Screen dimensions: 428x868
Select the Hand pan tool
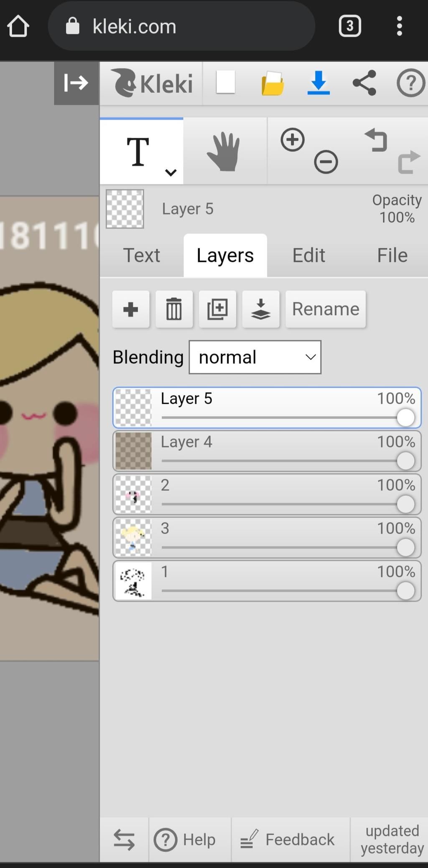224,152
